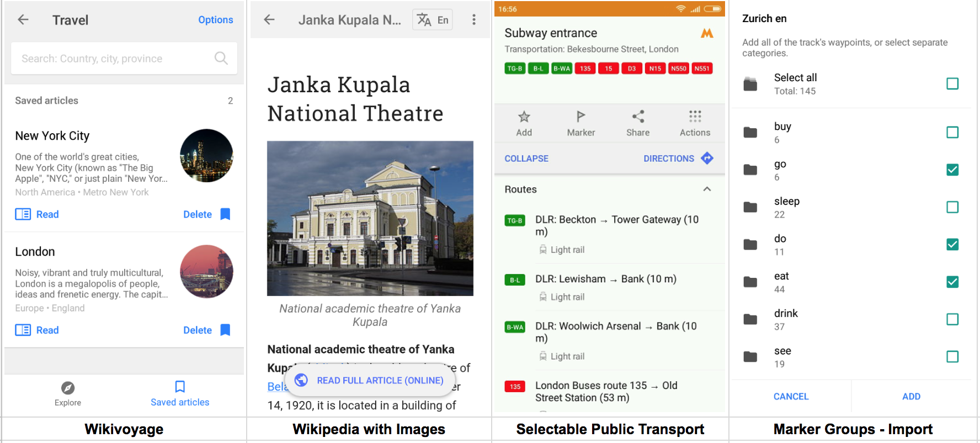Check the Select all checkbox

pyautogui.click(x=952, y=84)
